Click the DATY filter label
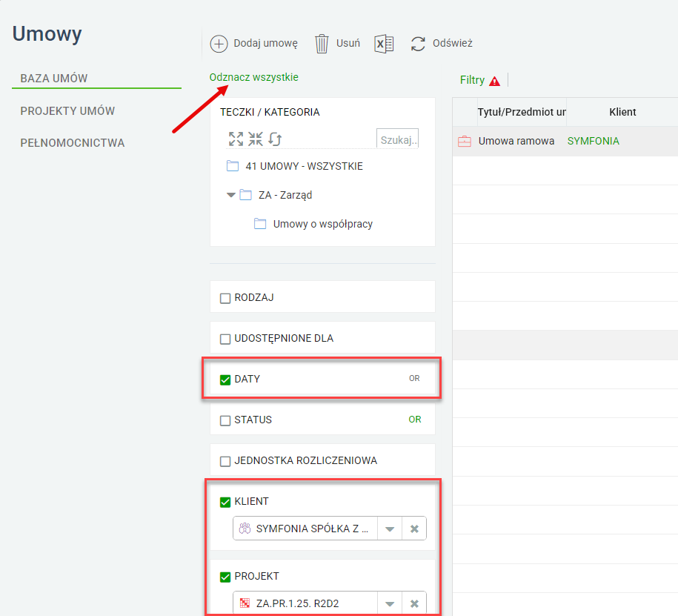Screen dimensions: 678x616 pos(247,379)
